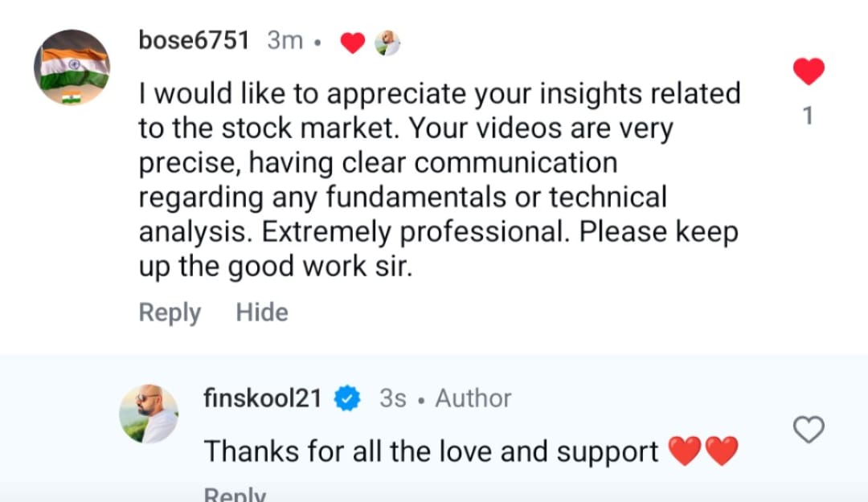868x502 pixels.
Task: Select the stock market appreciation comment text
Action: point(438,180)
